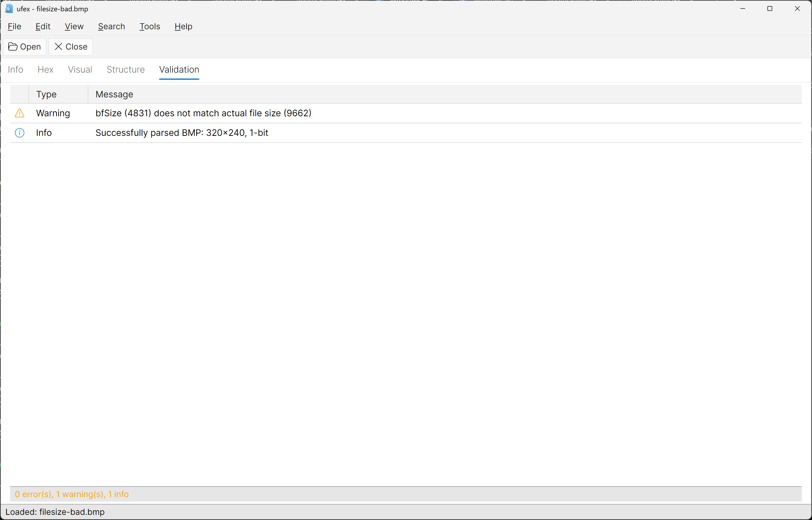Switch to the Info tab
The height and width of the screenshot is (520, 812).
[x=16, y=70]
